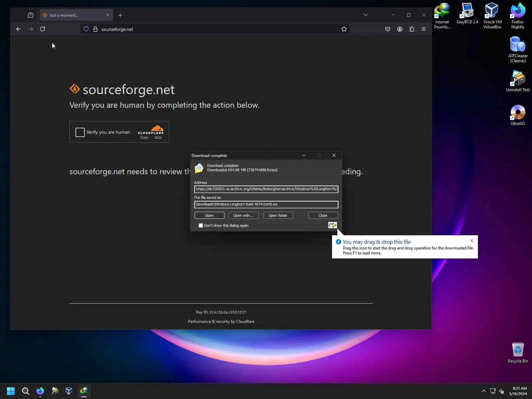Click 'The file saved as' path field
The height and width of the screenshot is (399, 532).
pos(266,204)
